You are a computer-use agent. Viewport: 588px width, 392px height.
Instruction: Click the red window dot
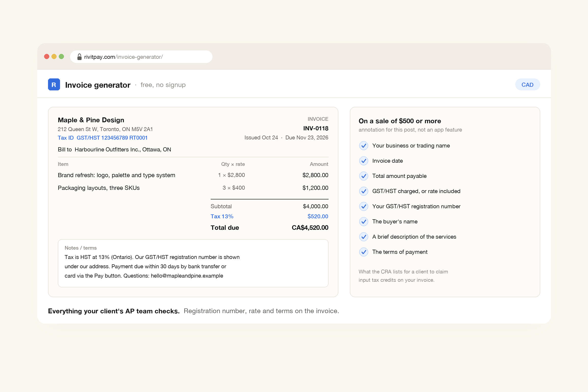47,57
